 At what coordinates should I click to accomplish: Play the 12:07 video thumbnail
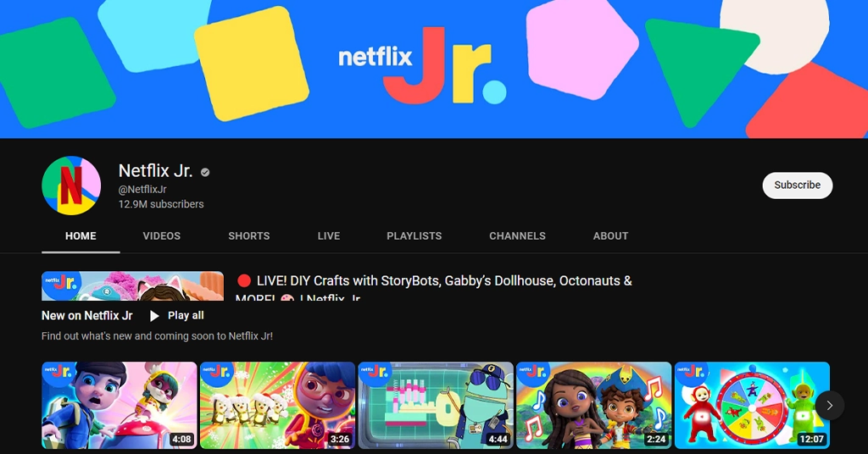tap(753, 406)
